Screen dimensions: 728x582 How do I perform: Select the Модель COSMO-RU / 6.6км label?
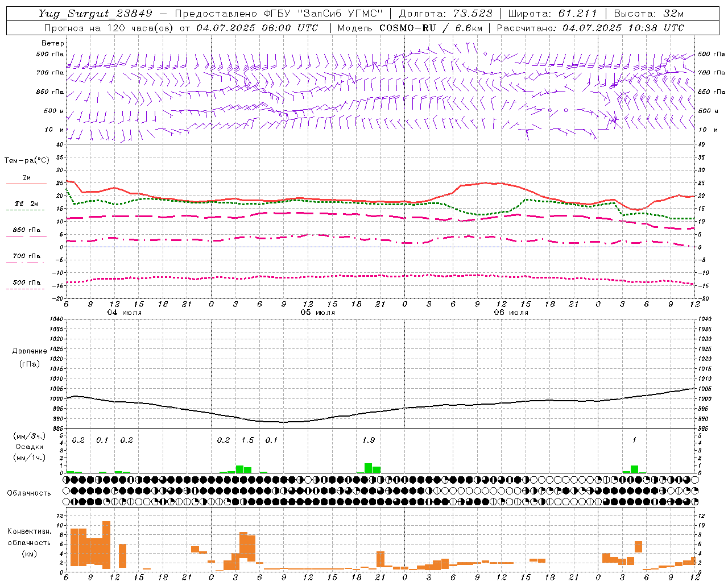click(x=410, y=28)
